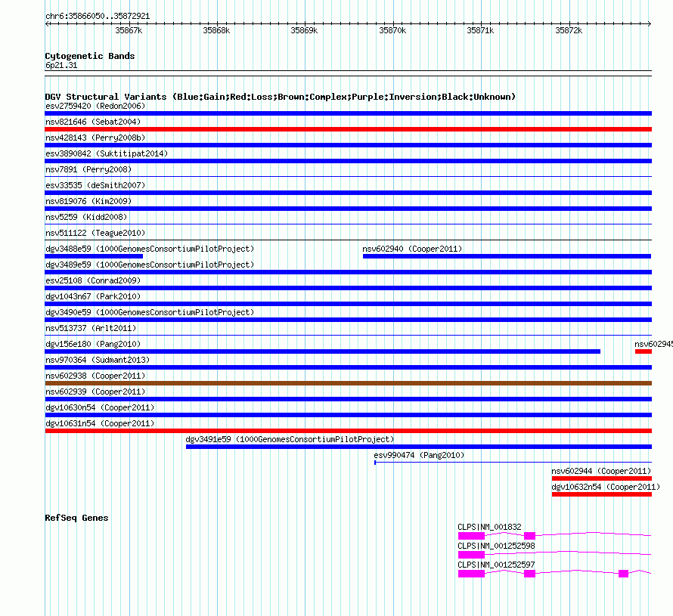Click the DGV Structural Variants track title
The image size is (673, 616).
(x=280, y=97)
